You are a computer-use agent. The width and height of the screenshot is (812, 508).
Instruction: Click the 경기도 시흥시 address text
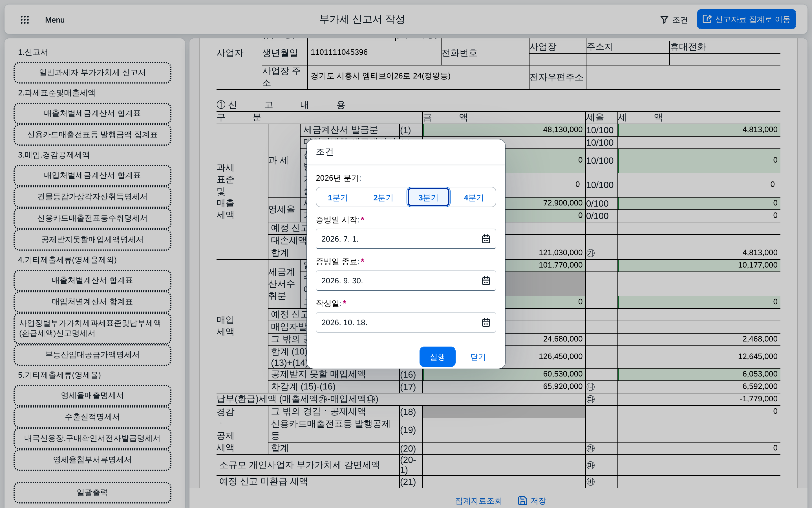coord(381,76)
